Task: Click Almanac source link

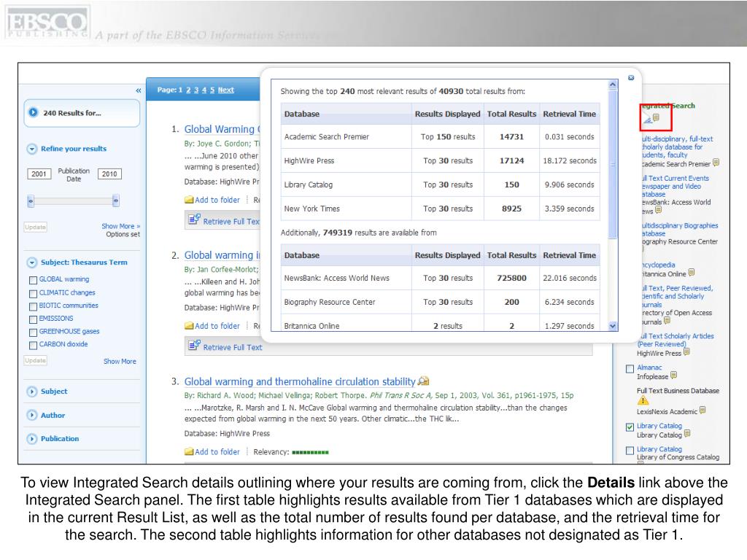Action: tap(649, 367)
